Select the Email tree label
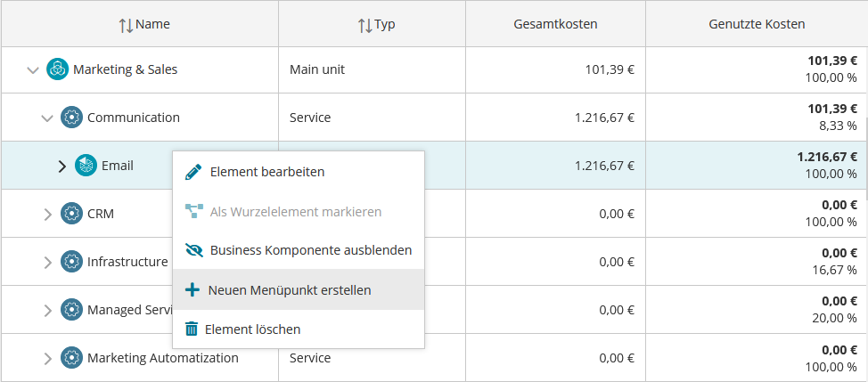The image size is (868, 382). tap(118, 166)
